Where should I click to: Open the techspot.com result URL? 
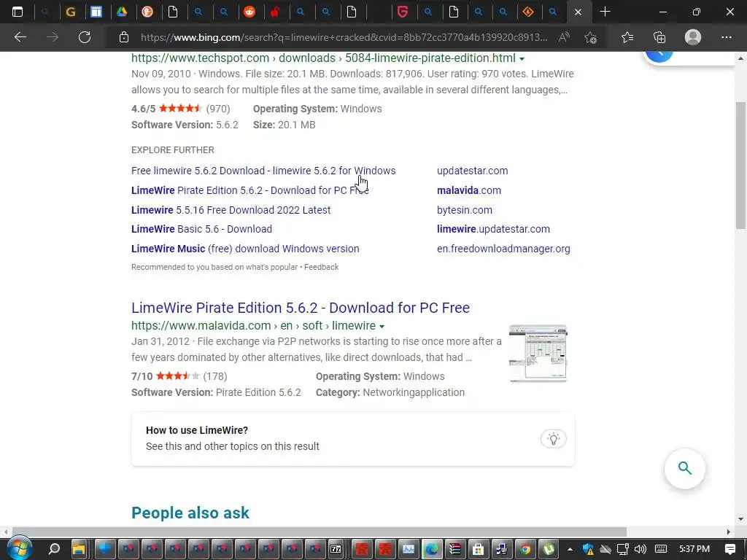pos(323,58)
